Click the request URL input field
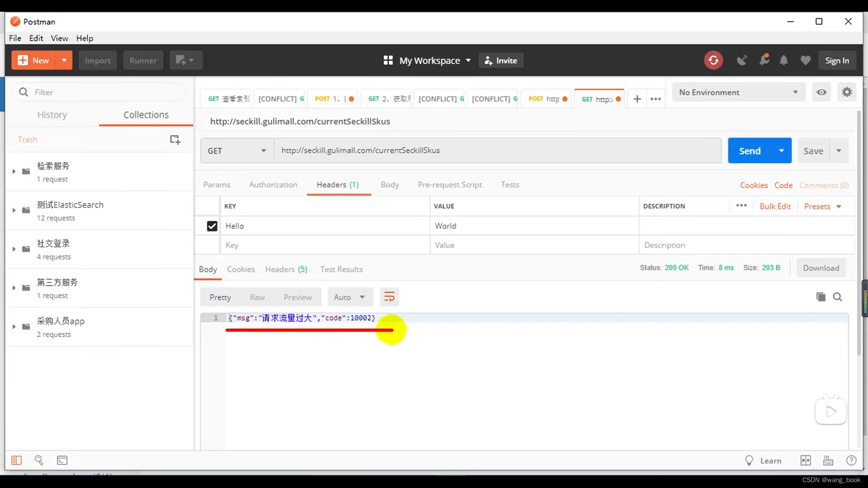Image resolution: width=868 pixels, height=488 pixels. pyautogui.click(x=497, y=150)
